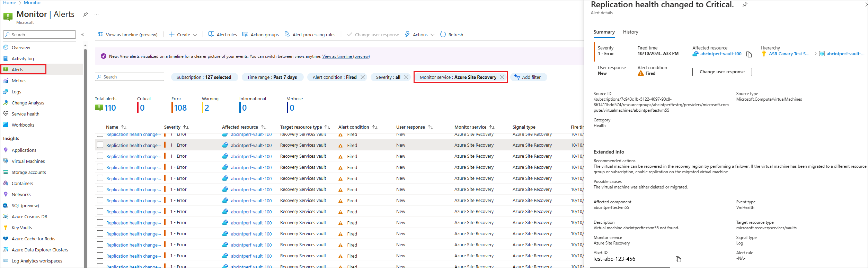Remove Severity all filter
The height and width of the screenshot is (268, 868).
[x=406, y=77]
